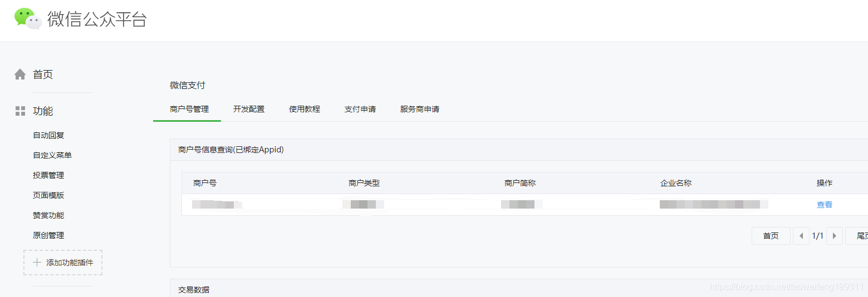Open 投票管理 in the sidebar
Viewport: 868px width, 297px height.
(48, 175)
